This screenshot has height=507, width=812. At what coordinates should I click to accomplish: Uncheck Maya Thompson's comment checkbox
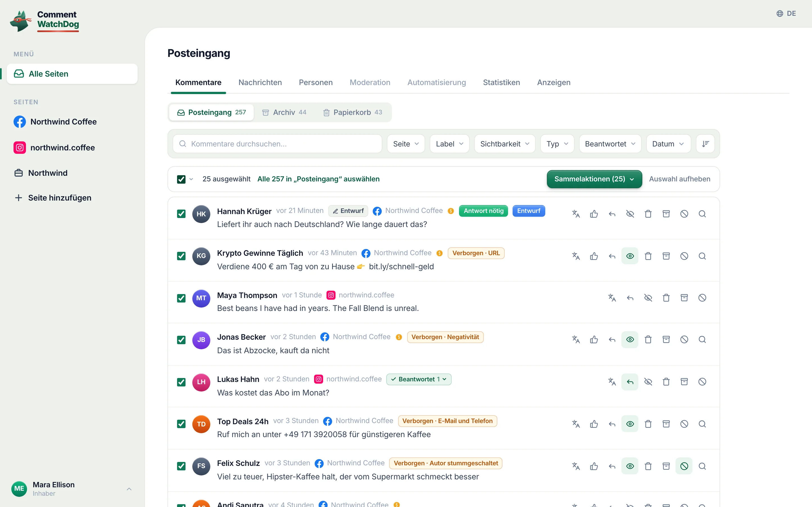pos(181,298)
